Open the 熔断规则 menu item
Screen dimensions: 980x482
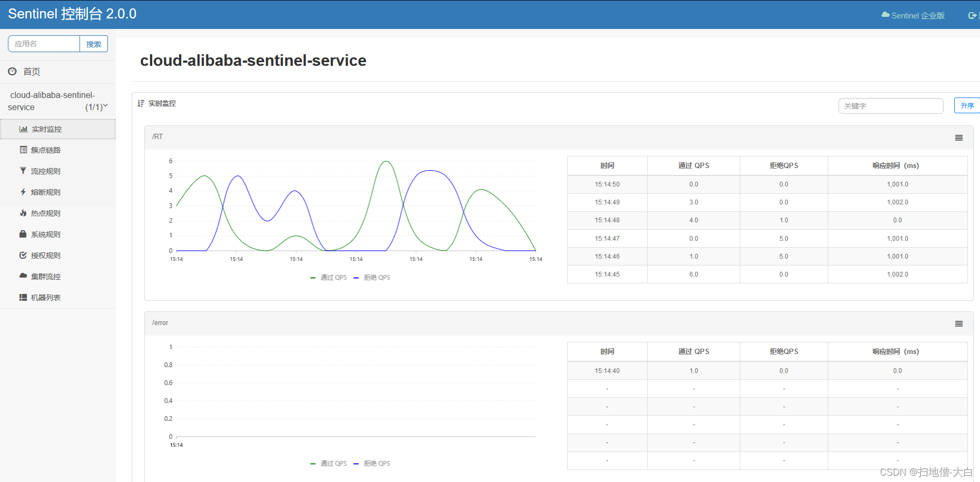click(x=58, y=192)
